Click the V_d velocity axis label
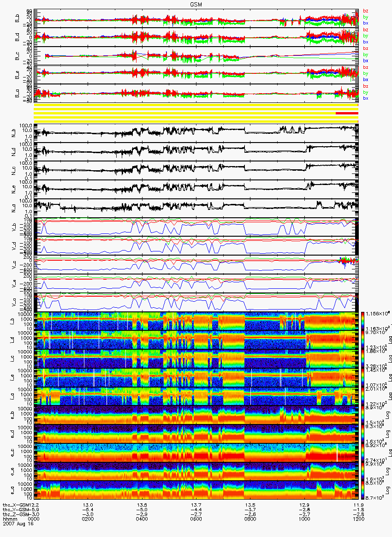The image size is (392, 537). pos(14,245)
